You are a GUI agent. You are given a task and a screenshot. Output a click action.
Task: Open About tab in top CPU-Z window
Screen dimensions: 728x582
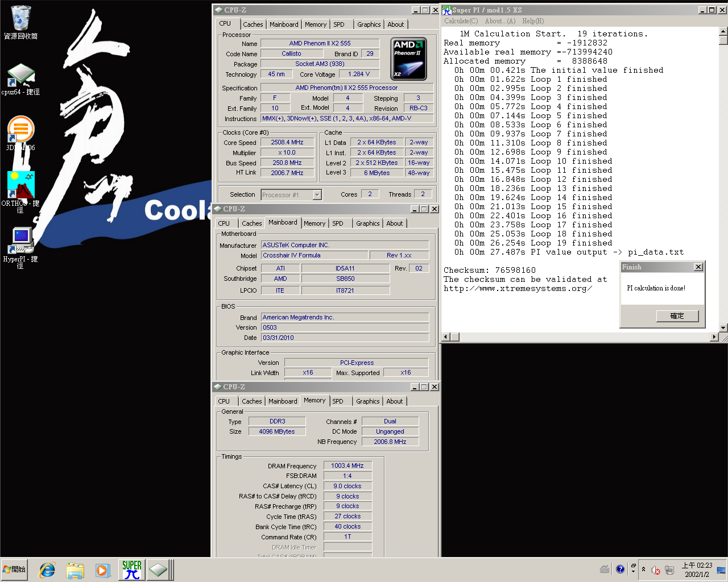click(x=396, y=24)
